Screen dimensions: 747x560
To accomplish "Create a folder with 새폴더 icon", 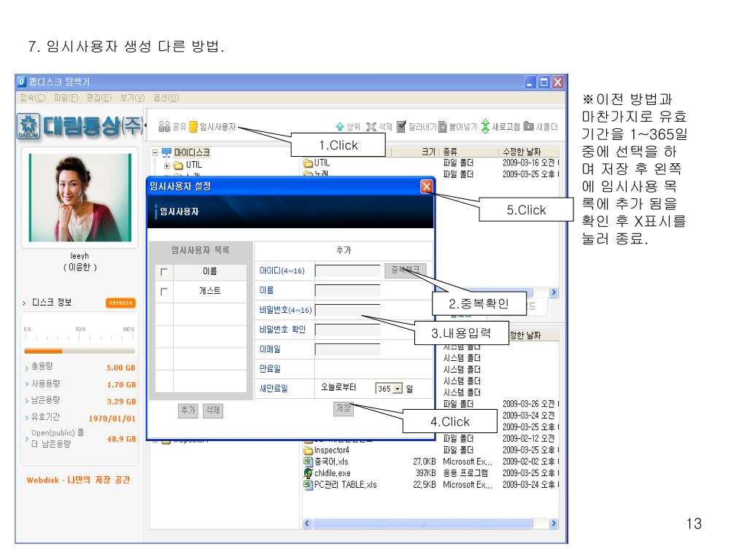I will point(528,126).
